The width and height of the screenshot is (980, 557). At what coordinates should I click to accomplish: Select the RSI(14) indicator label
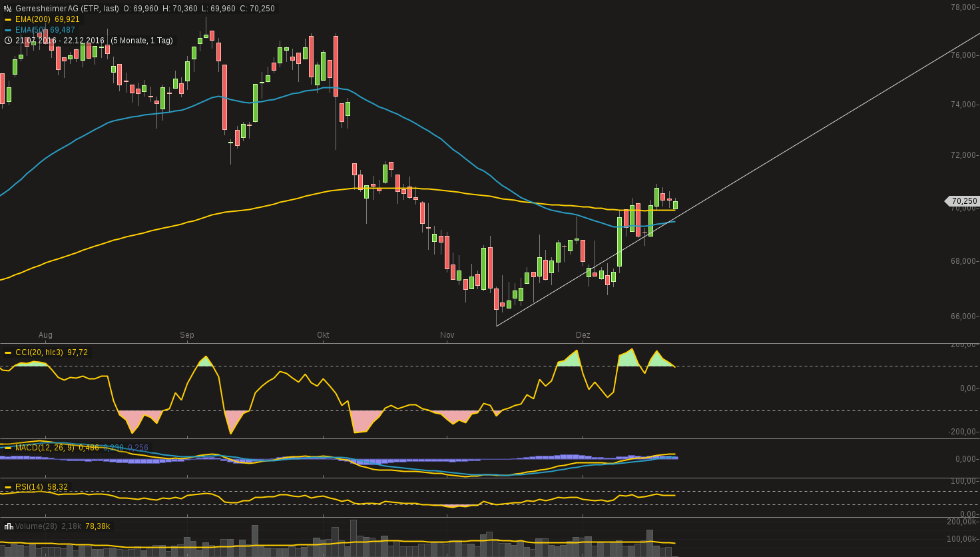click(x=29, y=487)
